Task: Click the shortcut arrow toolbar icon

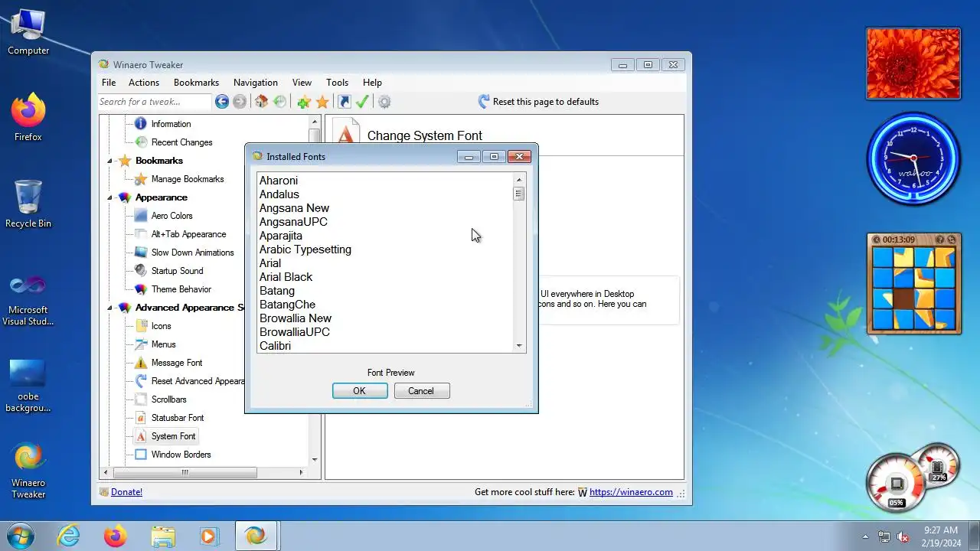Action: tap(345, 102)
